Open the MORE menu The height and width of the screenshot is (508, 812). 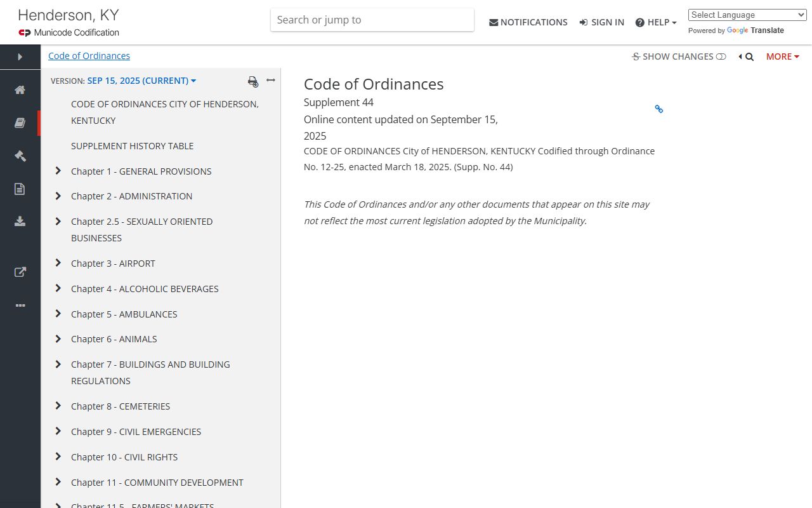[782, 57]
